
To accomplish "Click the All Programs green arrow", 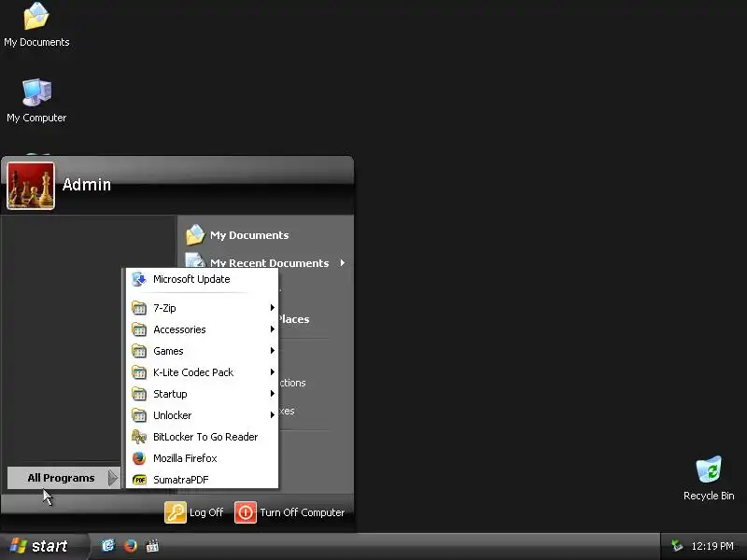I will coord(113,478).
